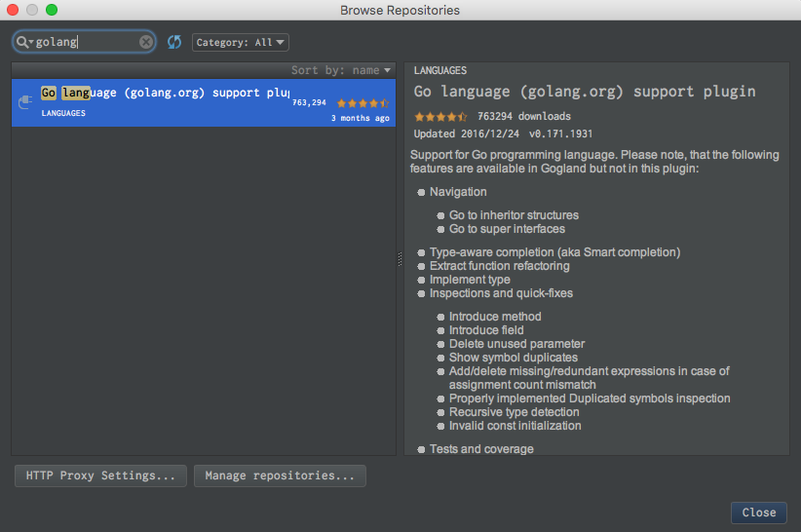
Task: Click the star rating in details panel
Action: [440, 117]
